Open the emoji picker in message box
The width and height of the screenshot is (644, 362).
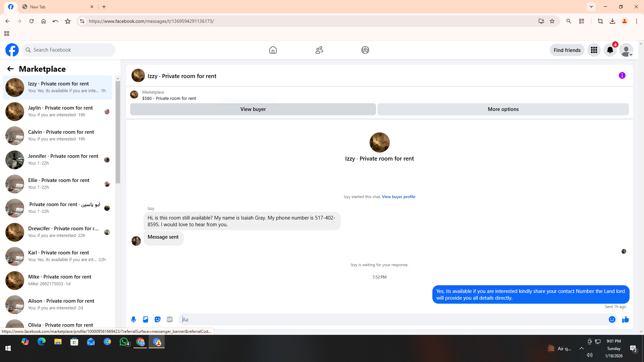pos(612,319)
